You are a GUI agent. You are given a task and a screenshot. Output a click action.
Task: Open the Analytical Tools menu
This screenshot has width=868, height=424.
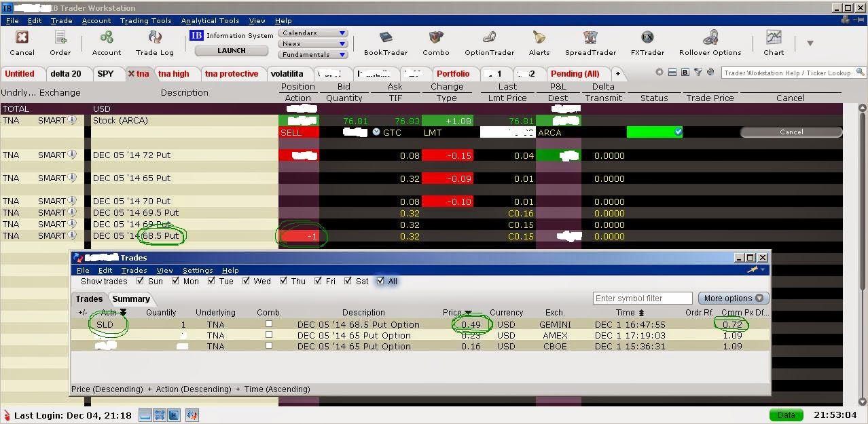(210, 21)
